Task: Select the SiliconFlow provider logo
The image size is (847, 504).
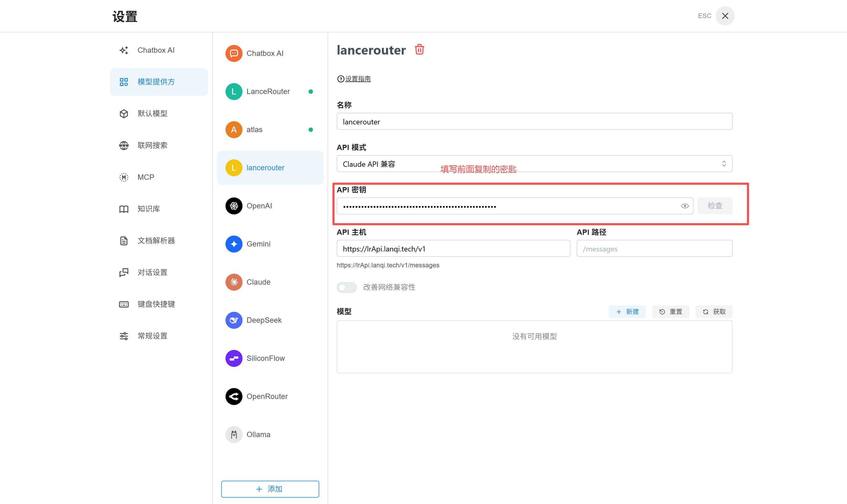Action: (x=234, y=358)
